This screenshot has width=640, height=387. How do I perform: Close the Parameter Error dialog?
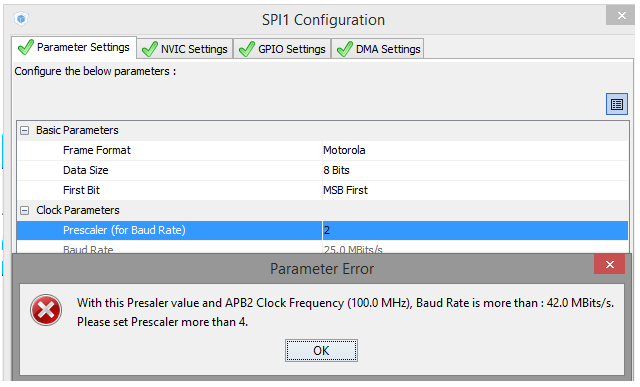[610, 265]
